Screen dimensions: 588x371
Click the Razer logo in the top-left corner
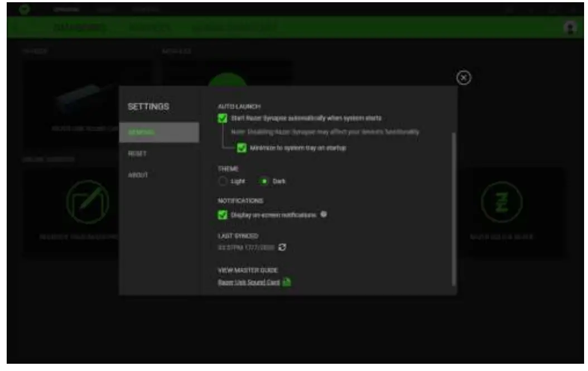[x=24, y=8]
